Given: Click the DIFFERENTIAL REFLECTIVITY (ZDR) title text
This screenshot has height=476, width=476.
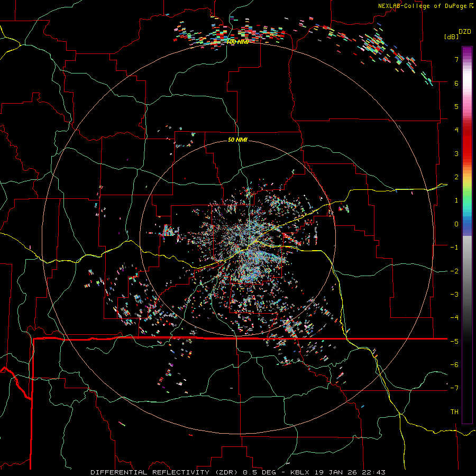Looking at the screenshot, I should pos(165,472).
